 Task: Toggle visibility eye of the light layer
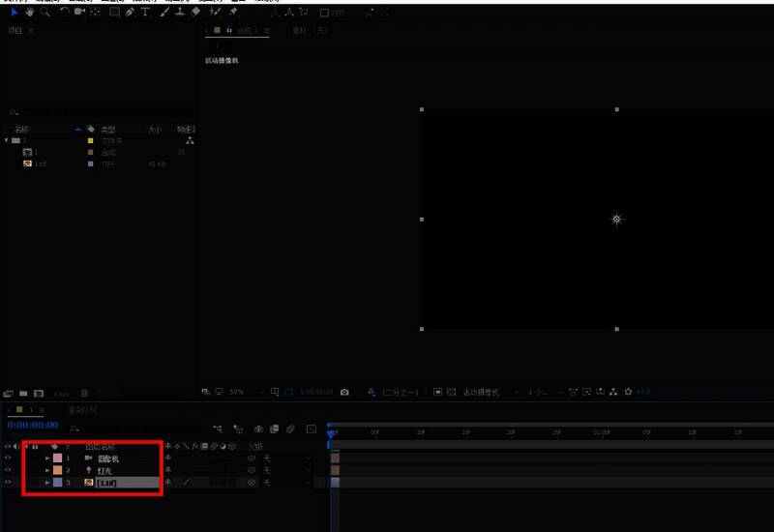(8, 470)
